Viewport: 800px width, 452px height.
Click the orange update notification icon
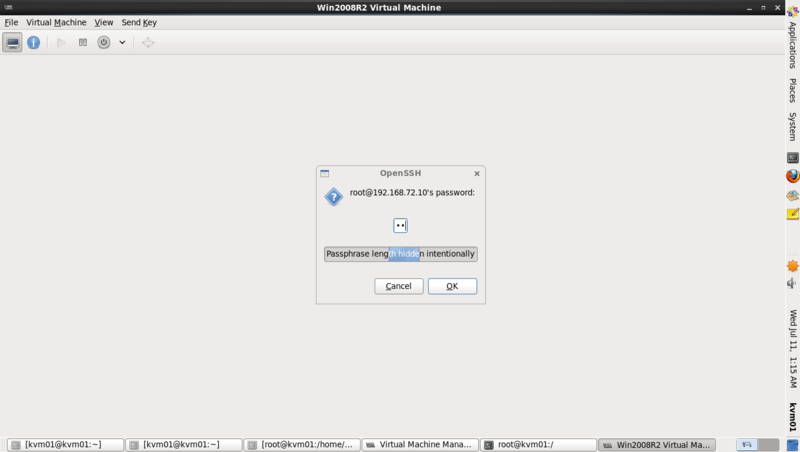pos(792,266)
